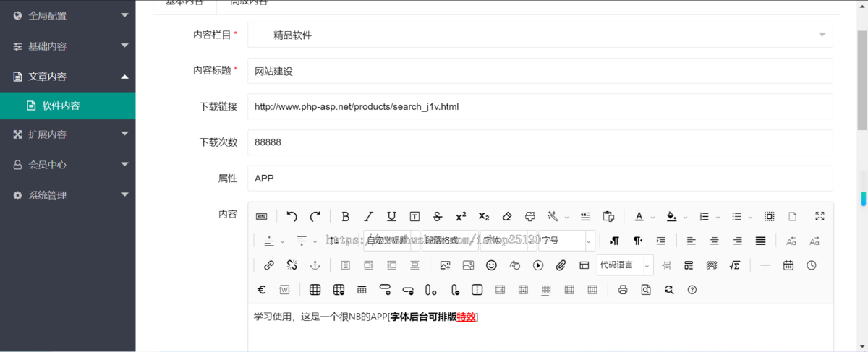This screenshot has width=868, height=352.
Task: Undo the last edit in the editor
Action: pyautogui.click(x=292, y=216)
